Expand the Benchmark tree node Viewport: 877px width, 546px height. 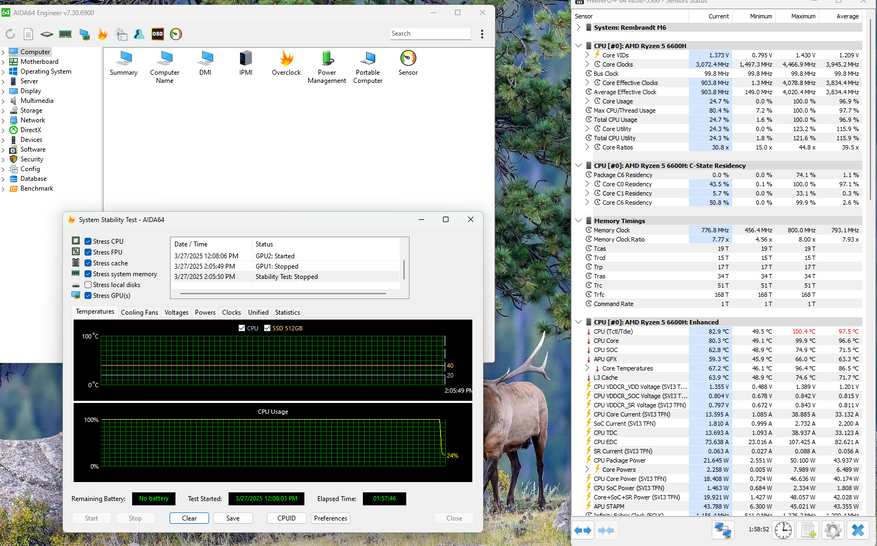(3, 189)
